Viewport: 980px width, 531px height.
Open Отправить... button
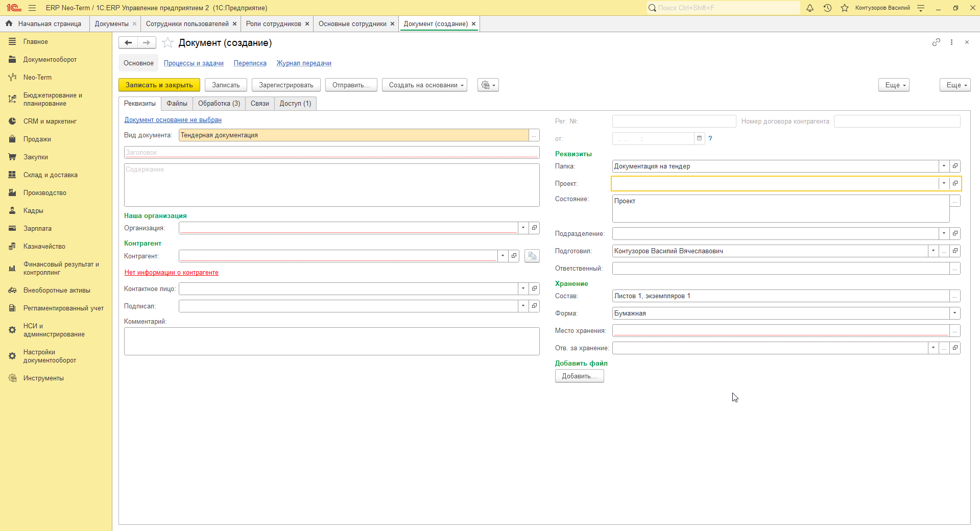(351, 85)
